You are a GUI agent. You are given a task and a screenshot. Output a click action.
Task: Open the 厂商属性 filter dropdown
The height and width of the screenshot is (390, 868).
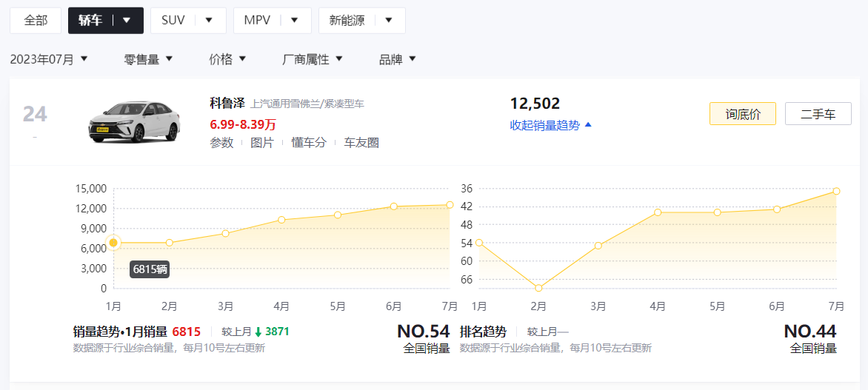point(313,59)
